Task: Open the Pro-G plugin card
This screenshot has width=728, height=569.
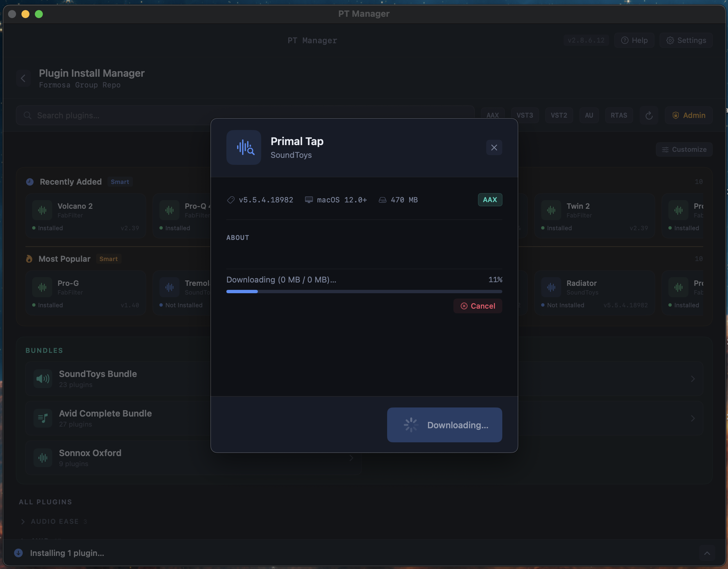Action: 86,293
